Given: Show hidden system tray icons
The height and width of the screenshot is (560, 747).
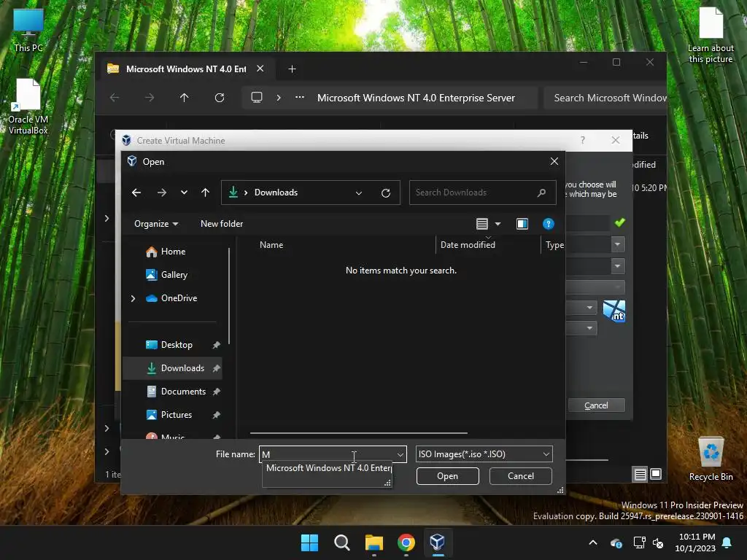Looking at the screenshot, I should tap(593, 542).
